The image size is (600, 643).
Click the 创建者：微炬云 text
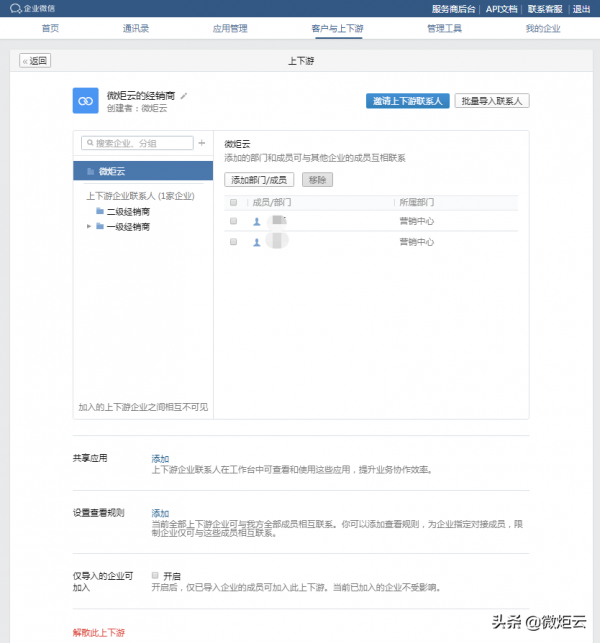point(137,109)
